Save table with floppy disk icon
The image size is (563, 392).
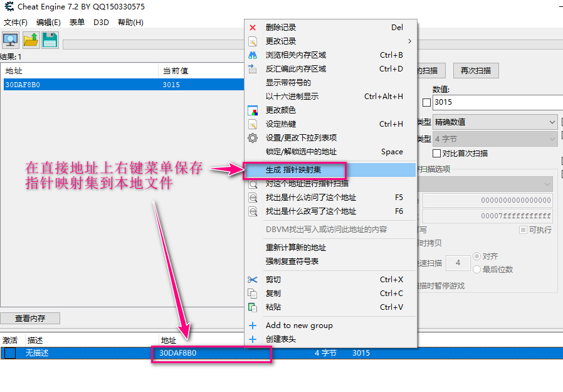[x=50, y=40]
